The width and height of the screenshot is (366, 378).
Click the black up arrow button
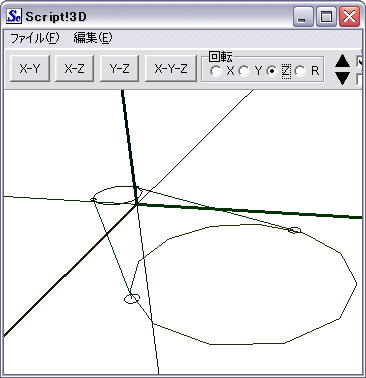(342, 62)
